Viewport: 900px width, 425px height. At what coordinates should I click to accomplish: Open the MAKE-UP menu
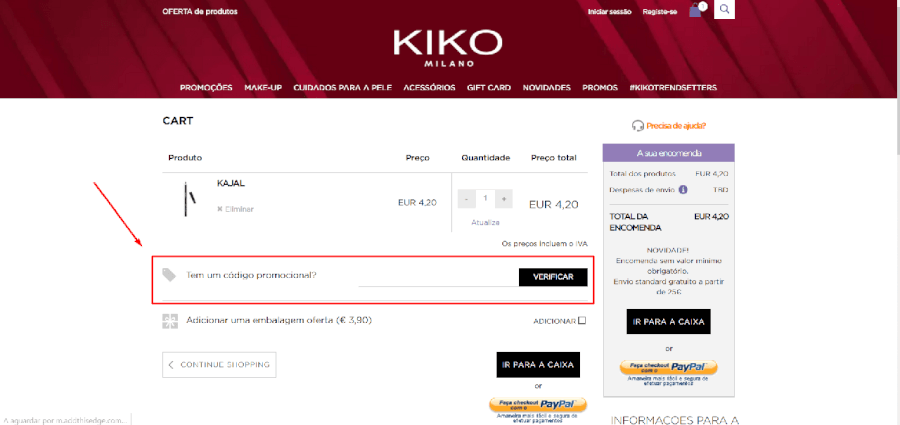tap(263, 88)
